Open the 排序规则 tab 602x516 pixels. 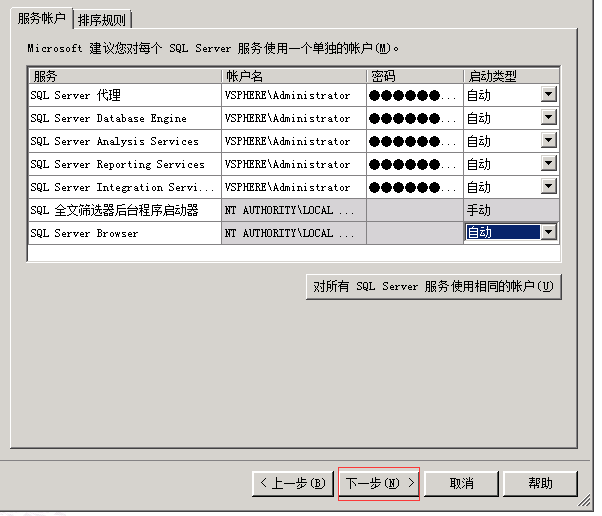pos(102,20)
